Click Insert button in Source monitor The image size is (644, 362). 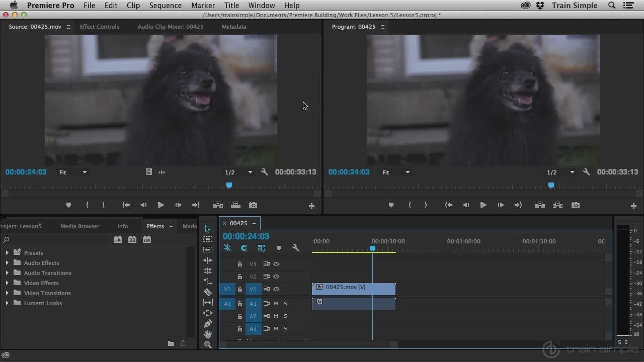218,205
